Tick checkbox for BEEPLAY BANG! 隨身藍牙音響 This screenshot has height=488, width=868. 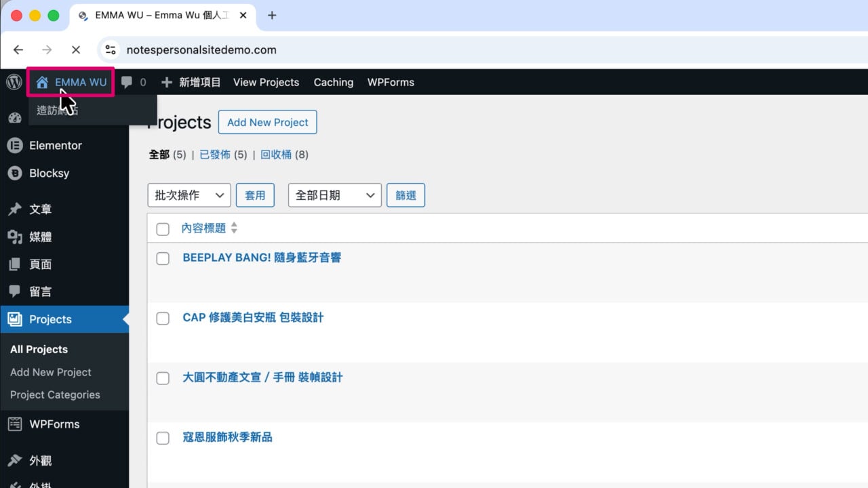[x=163, y=258]
